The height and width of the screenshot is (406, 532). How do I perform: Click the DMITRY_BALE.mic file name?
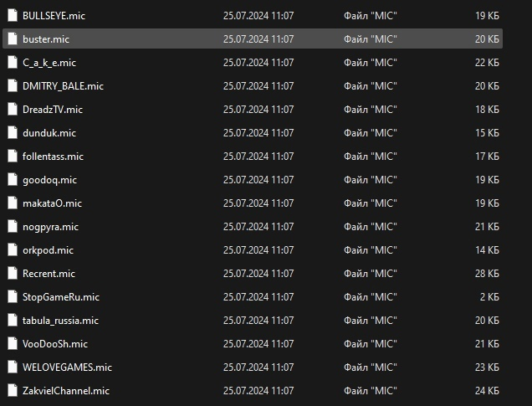click(x=63, y=86)
